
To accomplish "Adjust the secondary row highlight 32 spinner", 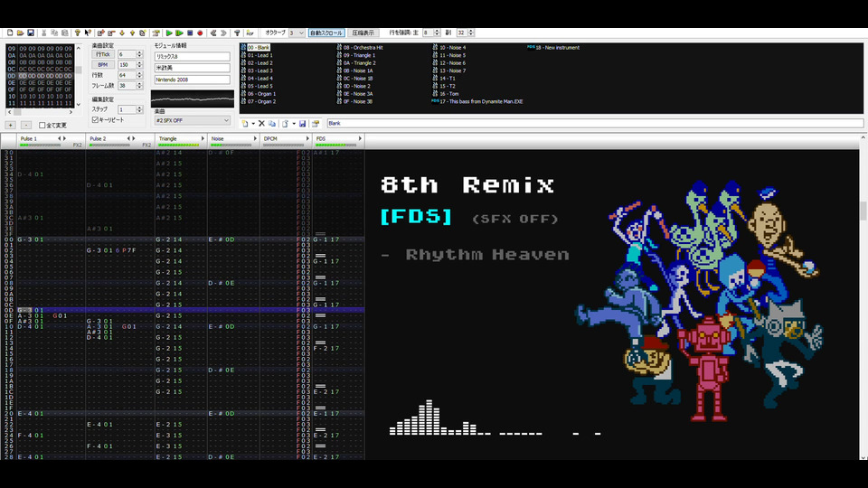I will click(x=471, y=33).
